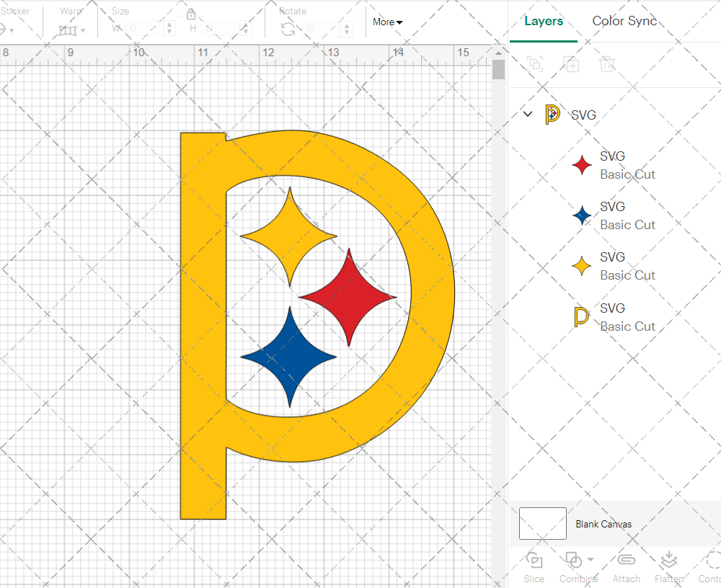This screenshot has height=588, width=721.
Task: Click the Attach paperclip icon
Action: pos(626,560)
